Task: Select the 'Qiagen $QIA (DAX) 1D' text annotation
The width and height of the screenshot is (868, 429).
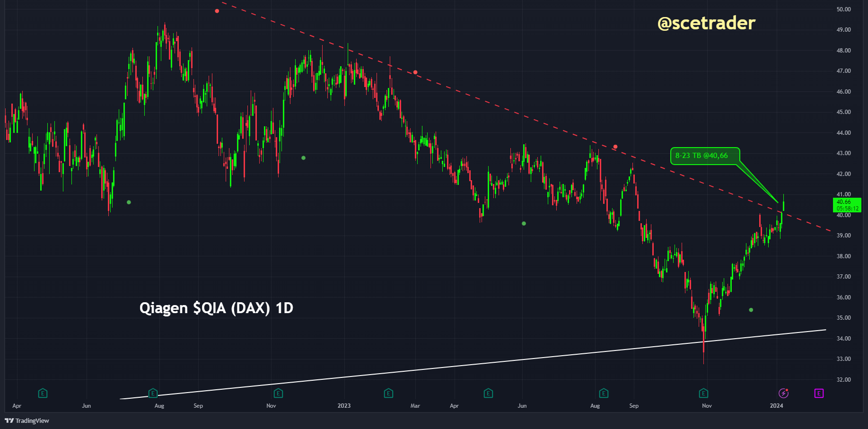Action: click(x=216, y=308)
